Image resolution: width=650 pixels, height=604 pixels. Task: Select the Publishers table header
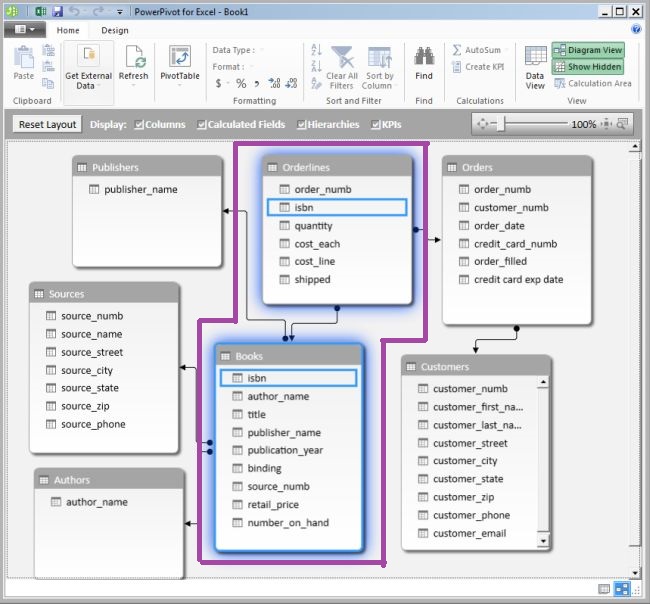[x=147, y=167]
